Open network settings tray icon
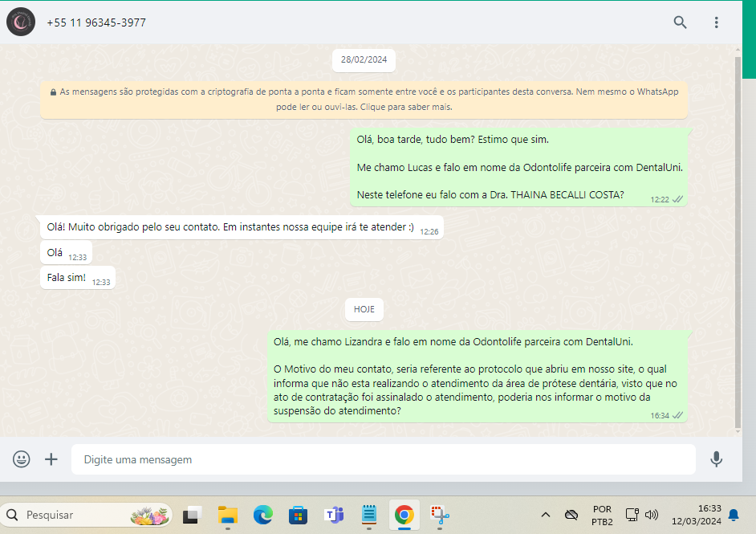The image size is (756, 534). coord(632,515)
